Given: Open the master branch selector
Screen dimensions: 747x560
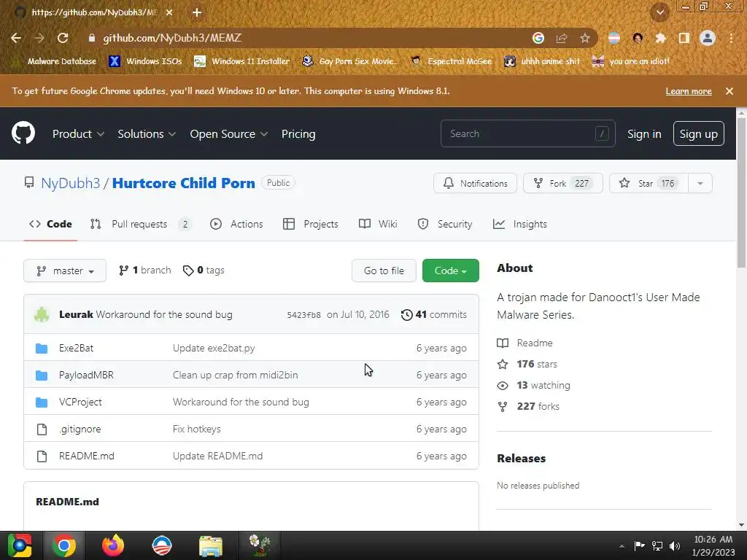Looking at the screenshot, I should 65,271.
